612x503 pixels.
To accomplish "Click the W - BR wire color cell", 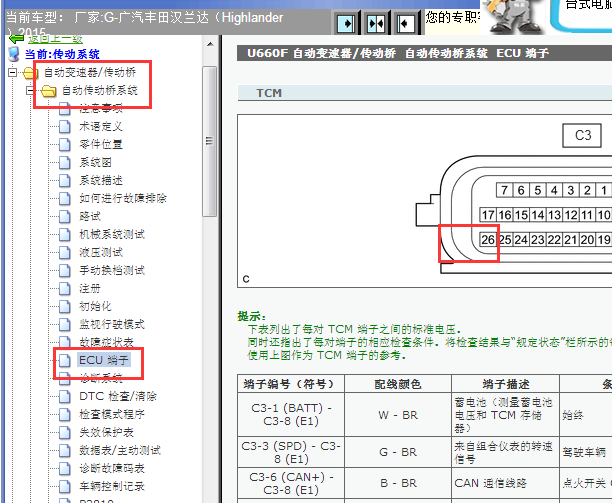I will [398, 415].
